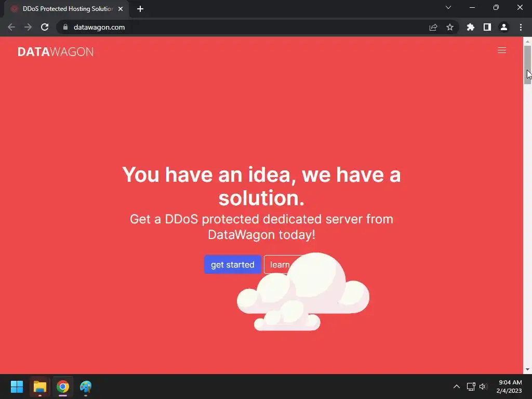Click the Chrome taskbar icon
The image size is (532, 399).
(63, 387)
